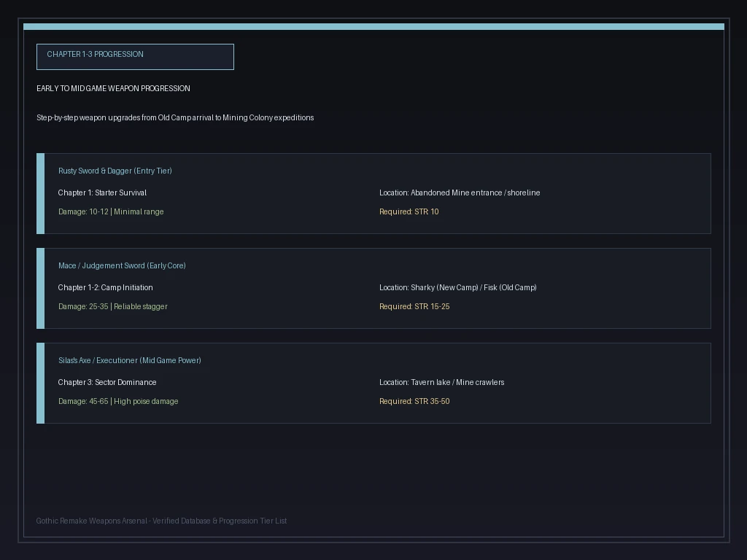
Task: Click the step-by-step weapon upgrades description
Action: click(175, 117)
